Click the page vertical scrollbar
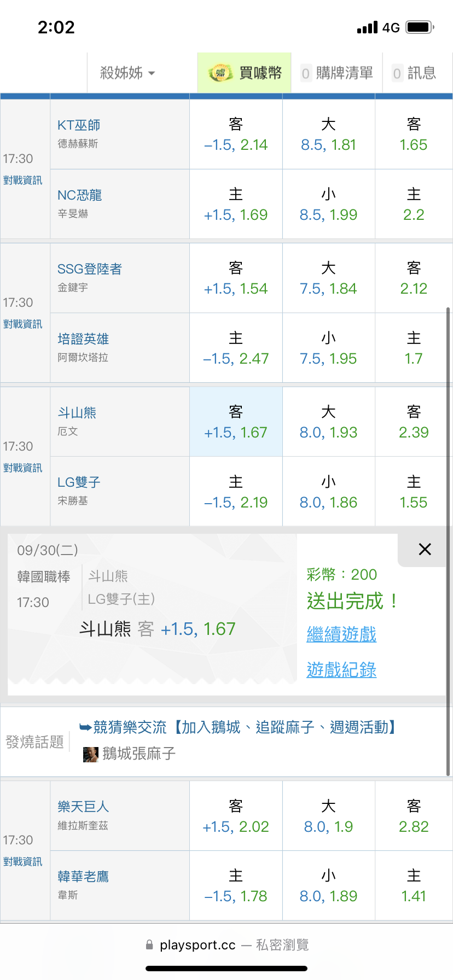The height and width of the screenshot is (980, 453). tap(448, 541)
